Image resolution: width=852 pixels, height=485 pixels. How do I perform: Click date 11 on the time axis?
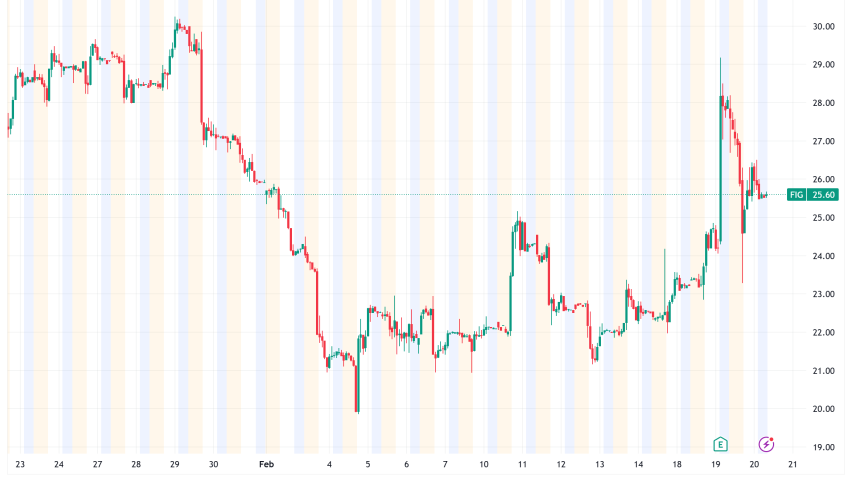(523, 465)
